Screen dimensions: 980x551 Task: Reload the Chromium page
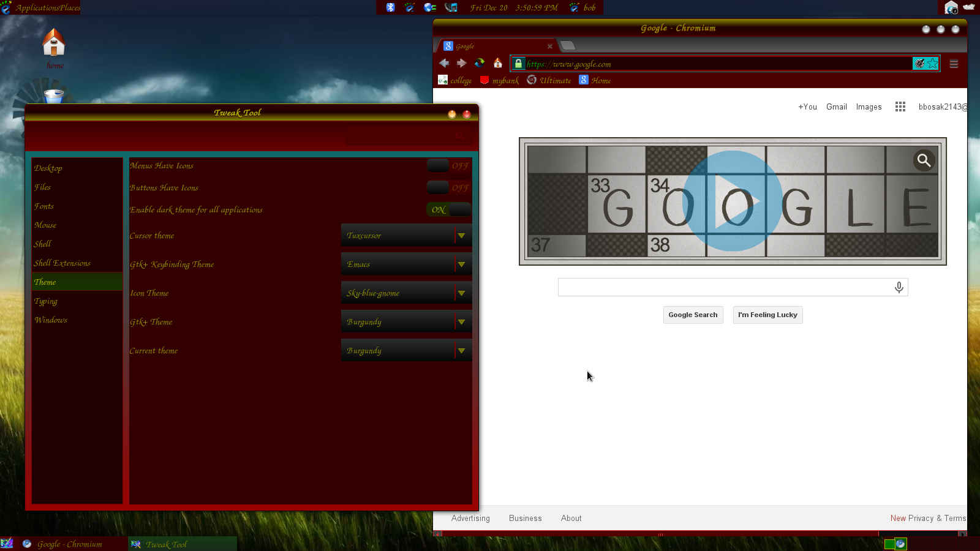480,63
